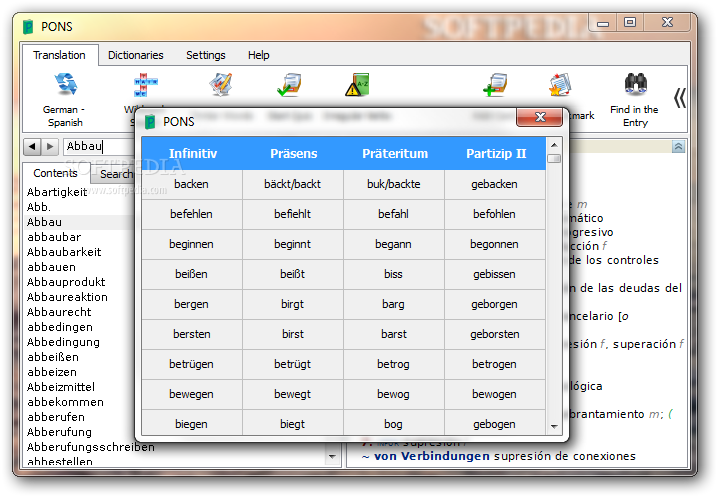The image size is (718, 497).
Task: Select Abb. in the word list
Action: (x=38, y=207)
